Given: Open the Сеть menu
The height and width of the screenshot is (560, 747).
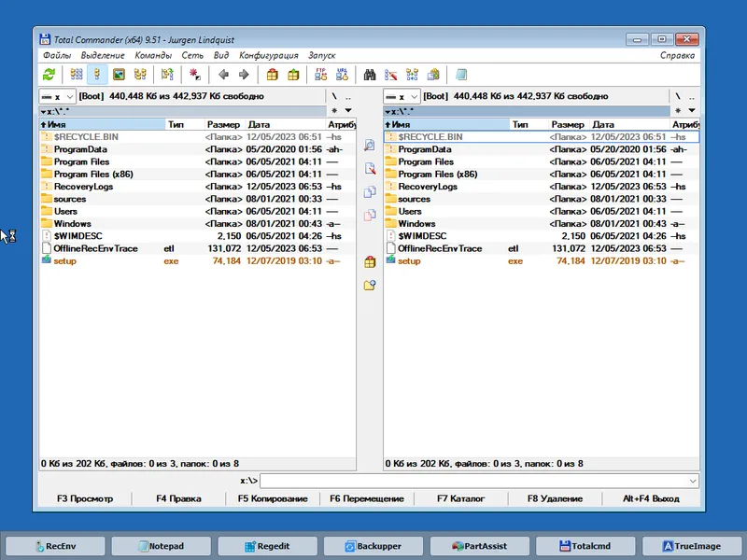Looking at the screenshot, I should coord(192,55).
